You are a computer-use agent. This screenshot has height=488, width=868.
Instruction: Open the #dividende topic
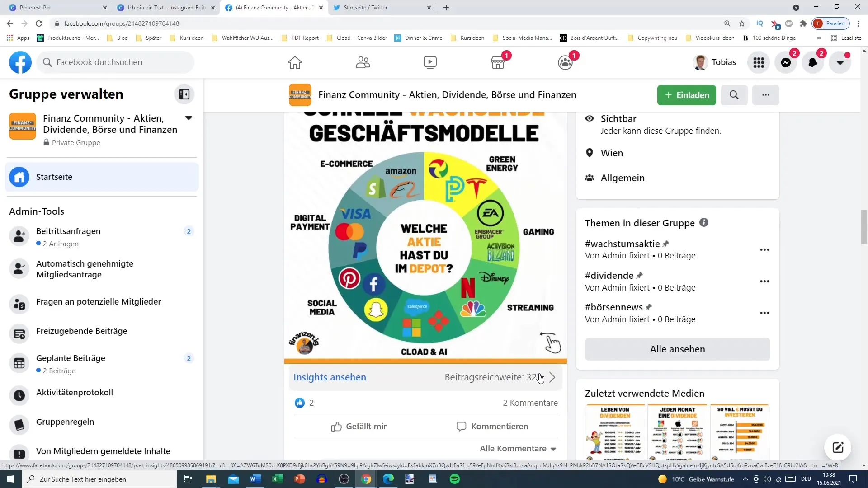click(609, 276)
